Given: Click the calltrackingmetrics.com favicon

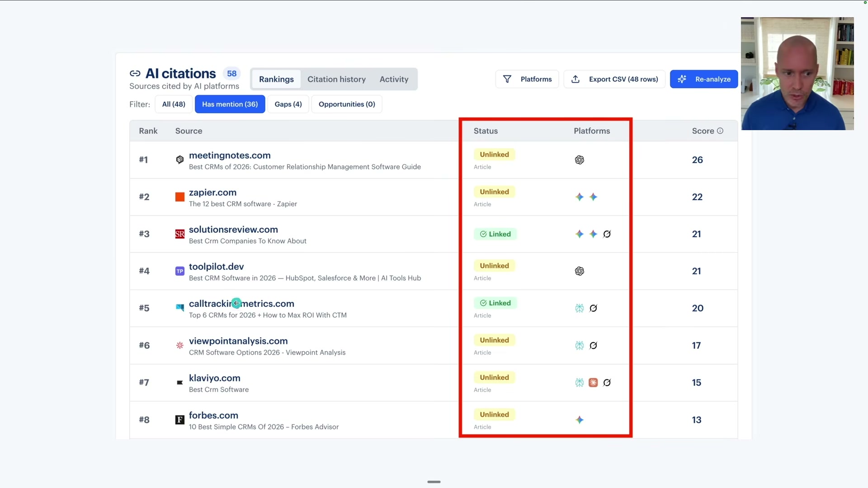Looking at the screenshot, I should pos(180,308).
